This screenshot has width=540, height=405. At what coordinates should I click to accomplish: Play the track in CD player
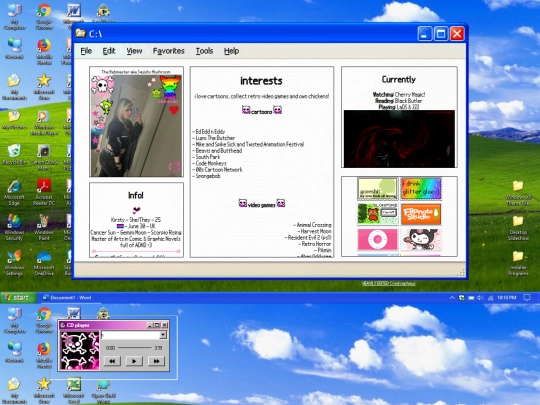(134, 361)
